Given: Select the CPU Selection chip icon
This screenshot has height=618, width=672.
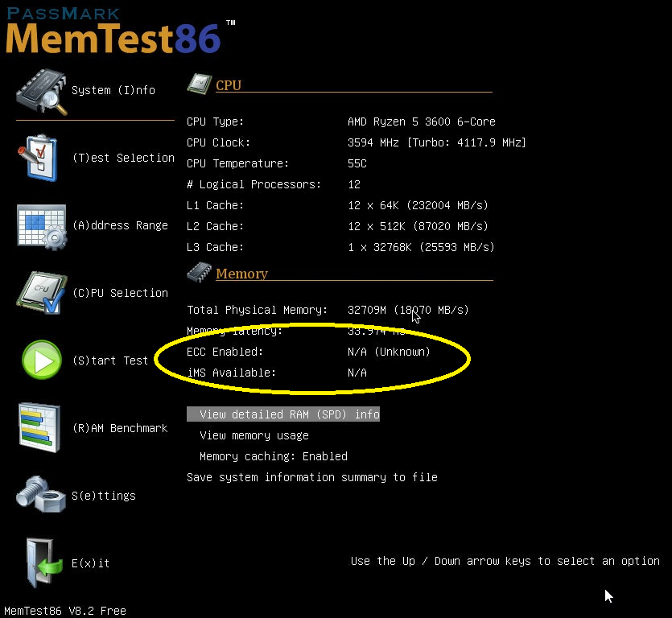Looking at the screenshot, I should (x=42, y=293).
